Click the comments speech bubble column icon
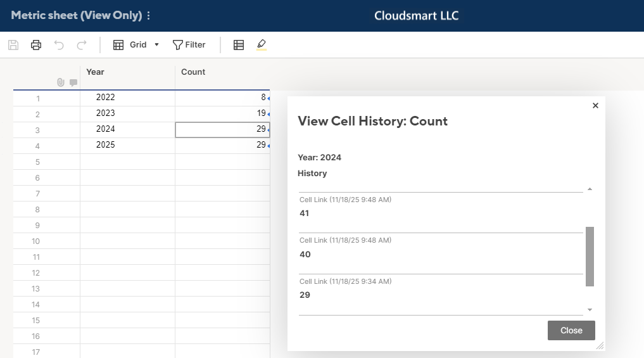The width and height of the screenshot is (644, 358). [x=73, y=82]
